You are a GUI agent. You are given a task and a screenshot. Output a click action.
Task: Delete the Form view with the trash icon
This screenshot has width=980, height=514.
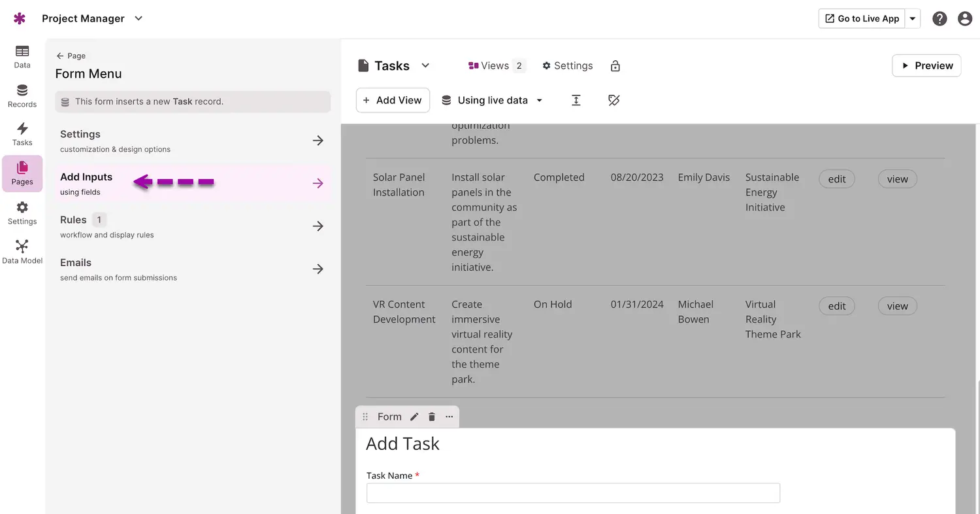coord(431,417)
